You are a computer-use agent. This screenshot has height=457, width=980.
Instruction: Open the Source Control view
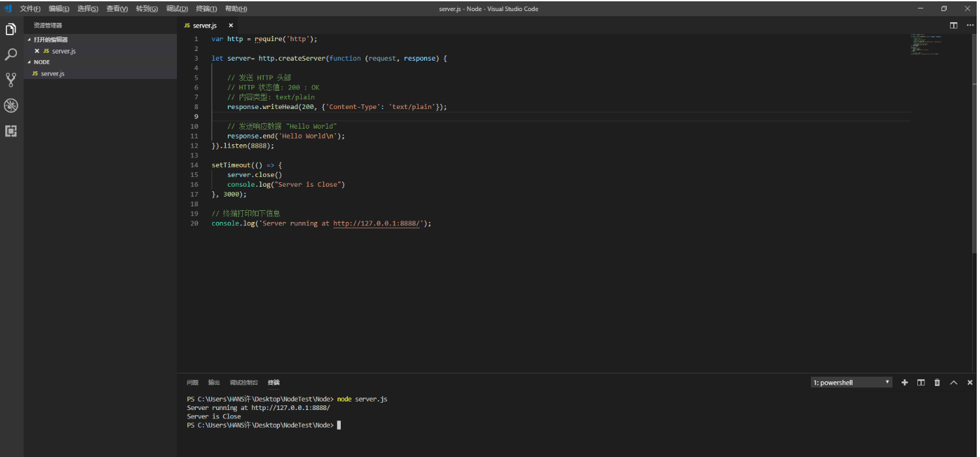pyautogui.click(x=11, y=80)
